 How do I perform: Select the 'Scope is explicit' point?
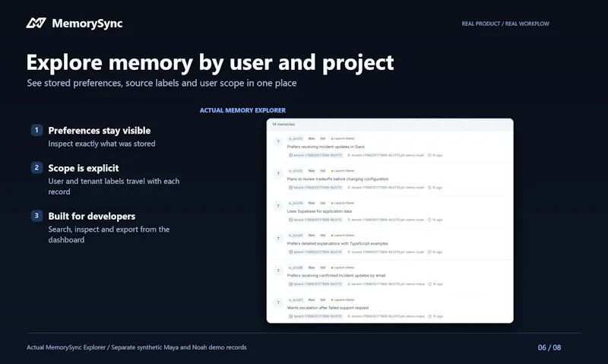pos(84,168)
